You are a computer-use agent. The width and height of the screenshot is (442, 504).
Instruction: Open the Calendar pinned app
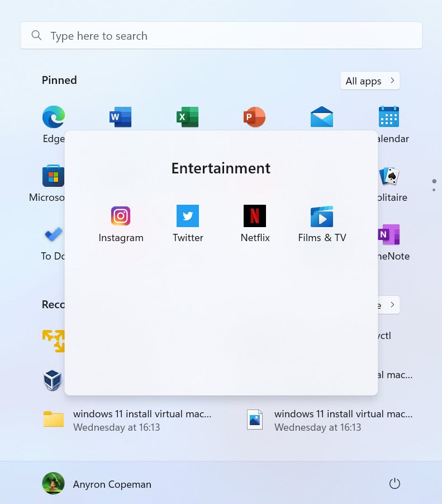(x=389, y=117)
